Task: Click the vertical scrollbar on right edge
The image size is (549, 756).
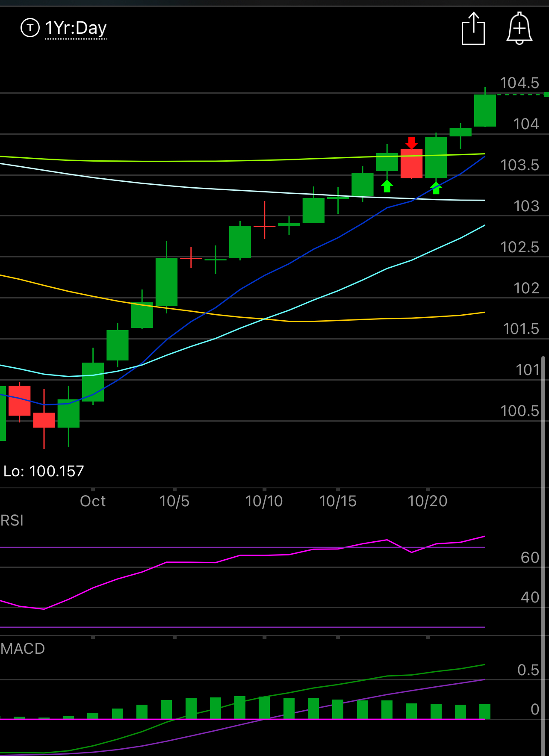Action: [543, 556]
